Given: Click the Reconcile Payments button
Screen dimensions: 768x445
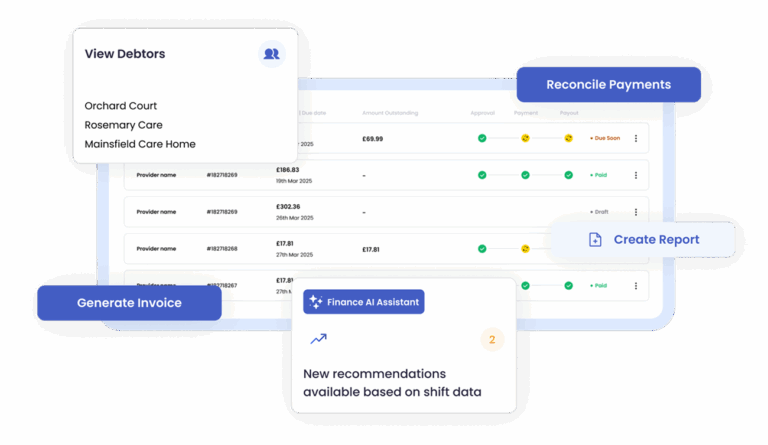Looking at the screenshot, I should (x=608, y=85).
